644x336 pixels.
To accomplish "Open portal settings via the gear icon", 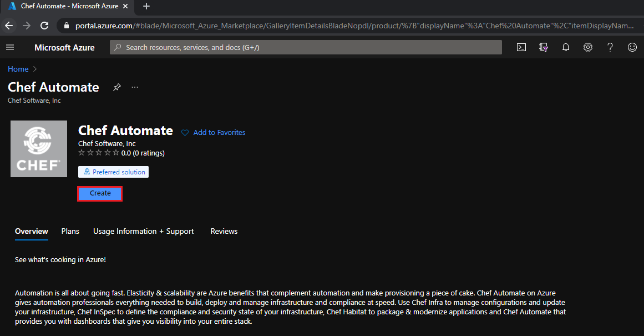I will (x=587, y=47).
